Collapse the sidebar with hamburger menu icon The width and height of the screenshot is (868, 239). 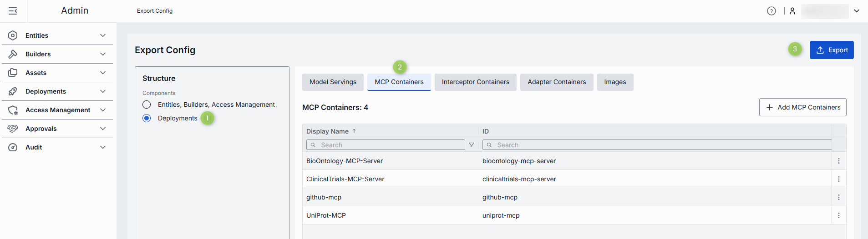click(13, 11)
